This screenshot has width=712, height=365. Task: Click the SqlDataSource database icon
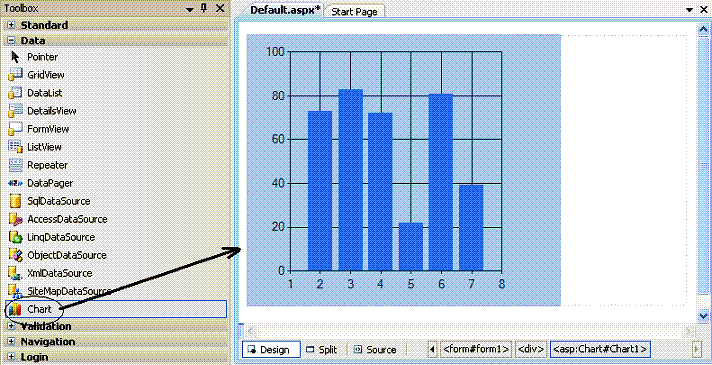15,201
